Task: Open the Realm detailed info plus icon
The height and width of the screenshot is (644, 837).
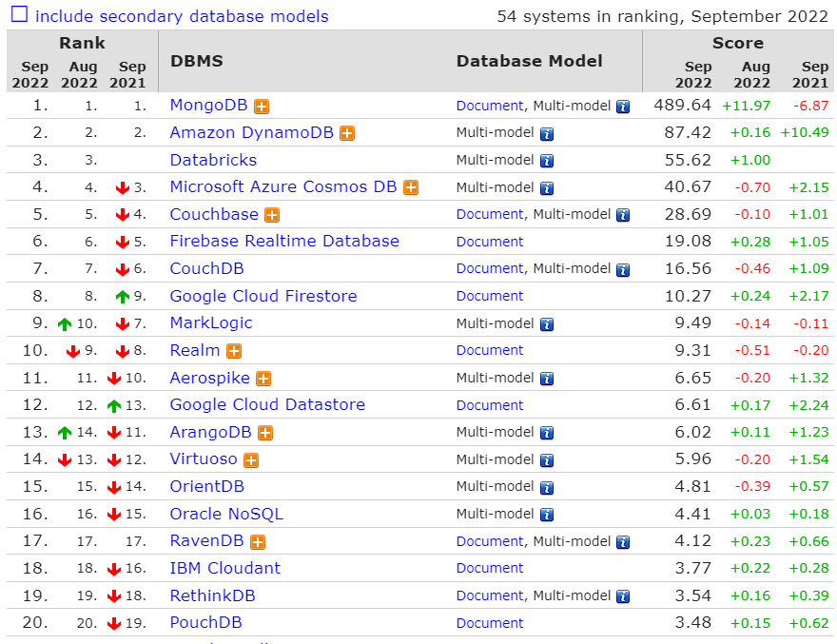Action: (234, 351)
